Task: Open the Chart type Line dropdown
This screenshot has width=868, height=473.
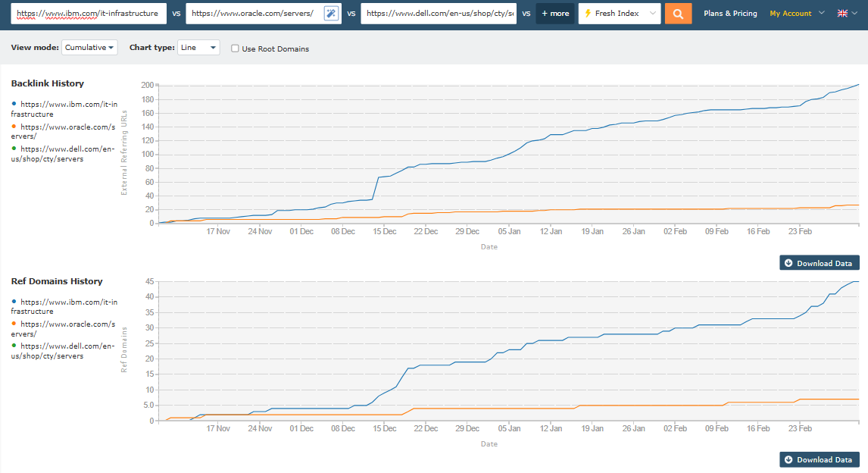Action: [x=198, y=47]
